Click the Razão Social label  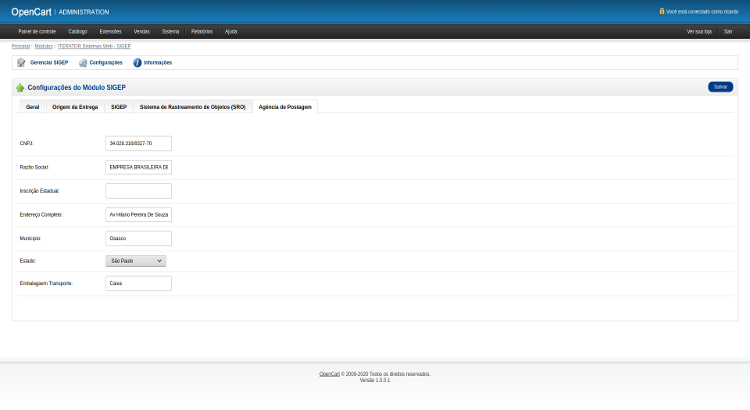coord(34,167)
